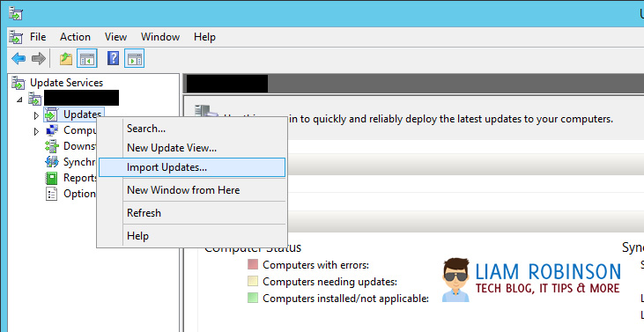This screenshot has width=644, height=332.
Task: Toggle the Show/Hide Action Pane toolbar icon
Action: 134,59
